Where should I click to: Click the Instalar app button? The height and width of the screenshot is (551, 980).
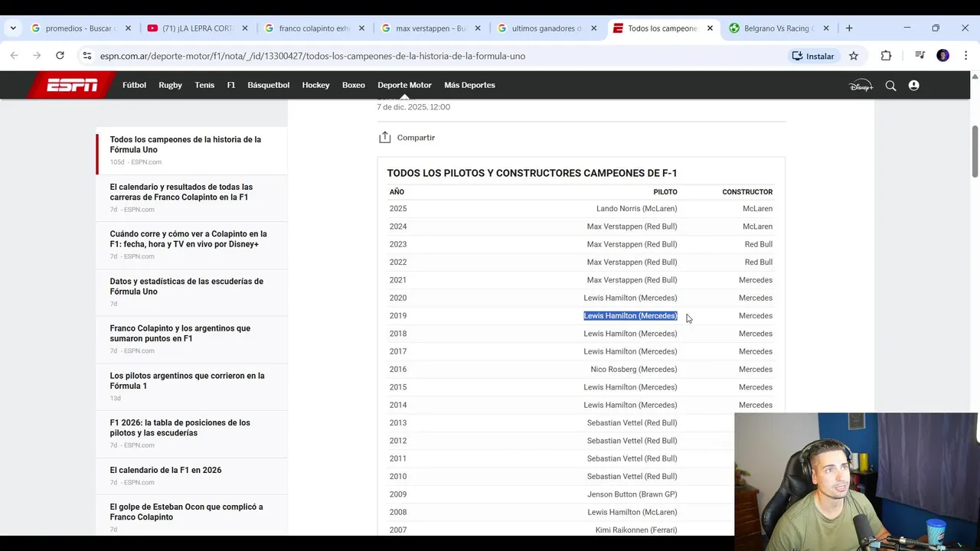pyautogui.click(x=813, y=56)
